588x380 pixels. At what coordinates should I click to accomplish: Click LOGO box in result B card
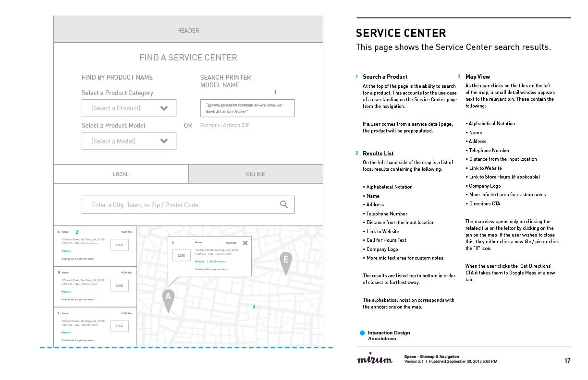click(120, 285)
